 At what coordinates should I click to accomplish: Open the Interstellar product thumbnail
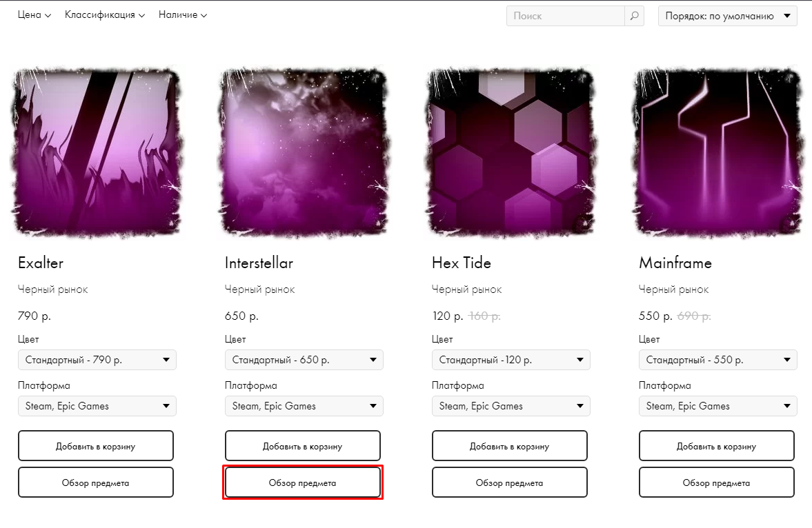[304, 153]
